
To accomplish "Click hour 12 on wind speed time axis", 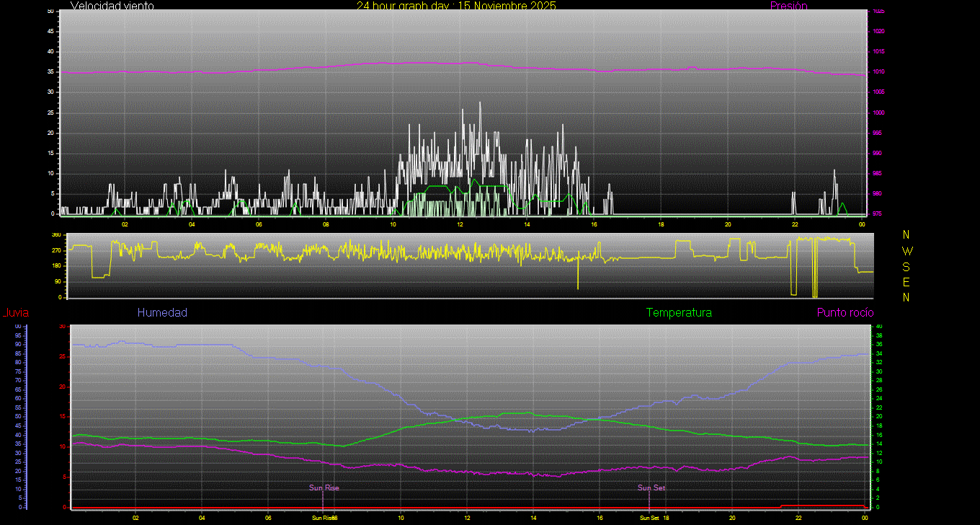I will pyautogui.click(x=460, y=224).
